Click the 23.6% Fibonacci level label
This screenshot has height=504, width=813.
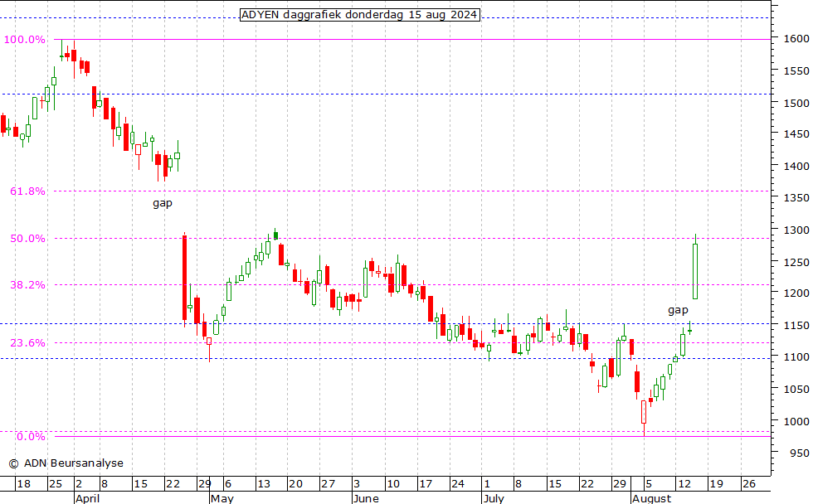pos(27,343)
